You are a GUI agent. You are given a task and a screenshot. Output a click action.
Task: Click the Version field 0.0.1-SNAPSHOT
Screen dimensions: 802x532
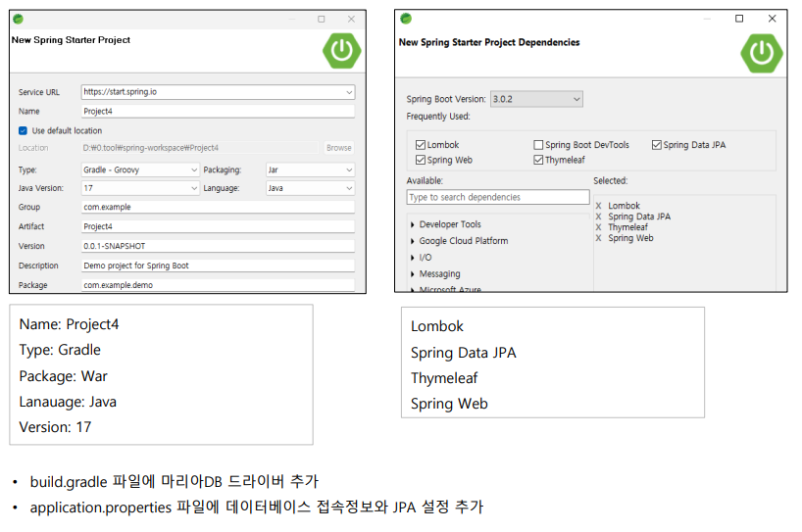pyautogui.click(x=218, y=246)
